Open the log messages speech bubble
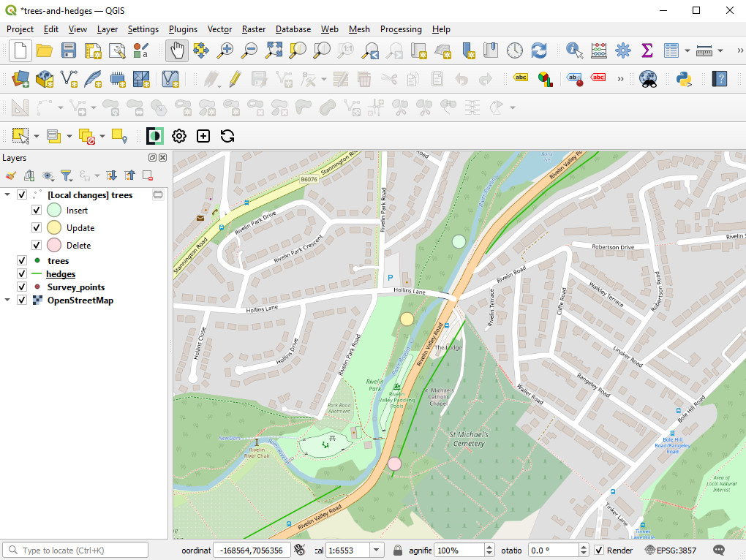Image resolution: width=746 pixels, height=560 pixels. pyautogui.click(x=719, y=550)
